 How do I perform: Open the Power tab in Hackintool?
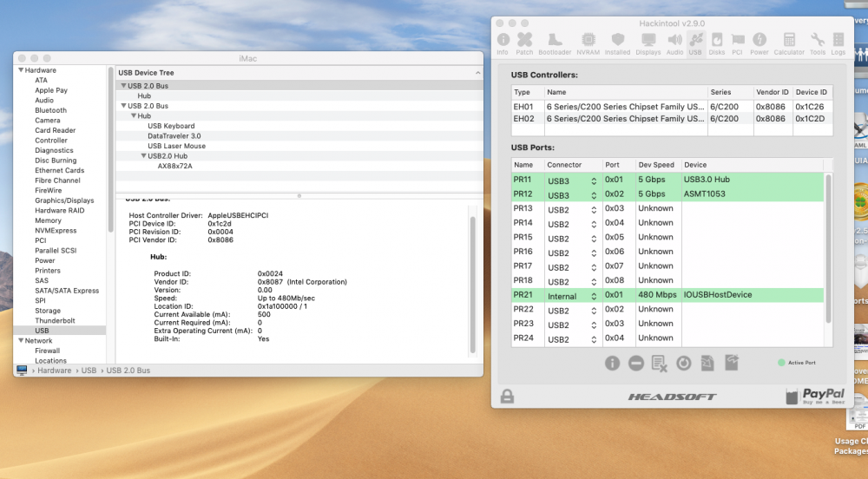(759, 43)
